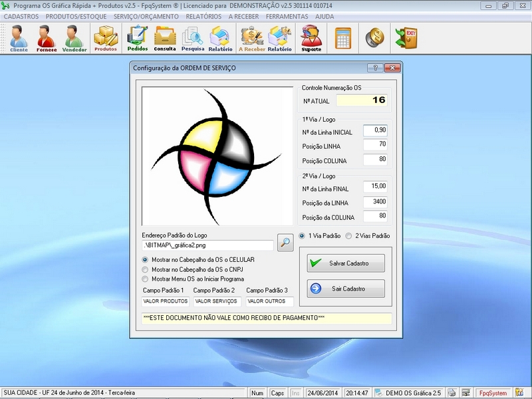Launch the calculator toolbar icon
The width and height of the screenshot is (532, 399).
coord(343,37)
